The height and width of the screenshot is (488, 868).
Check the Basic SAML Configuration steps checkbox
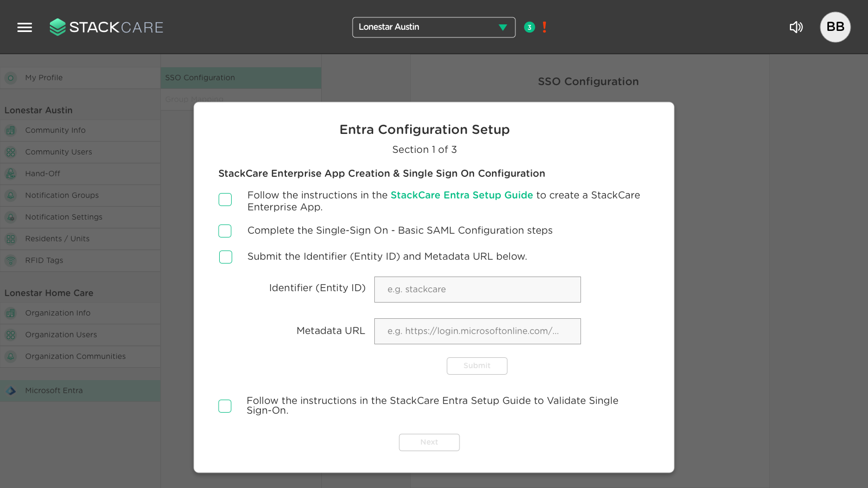(225, 231)
